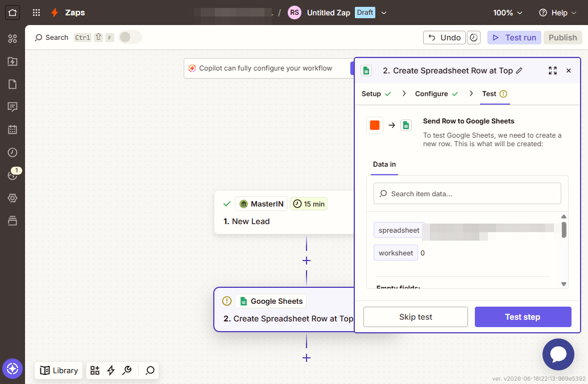Add a step below Google Sheets
588x384 pixels.
[307, 358]
